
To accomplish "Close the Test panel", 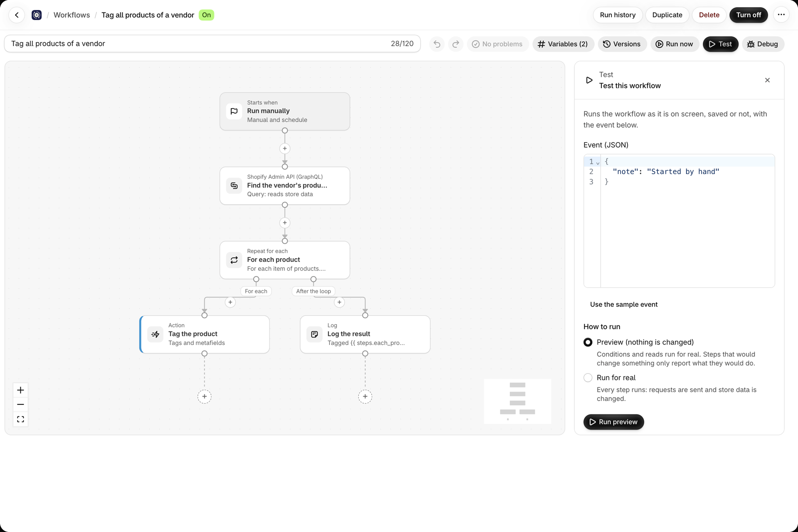I will (767, 80).
